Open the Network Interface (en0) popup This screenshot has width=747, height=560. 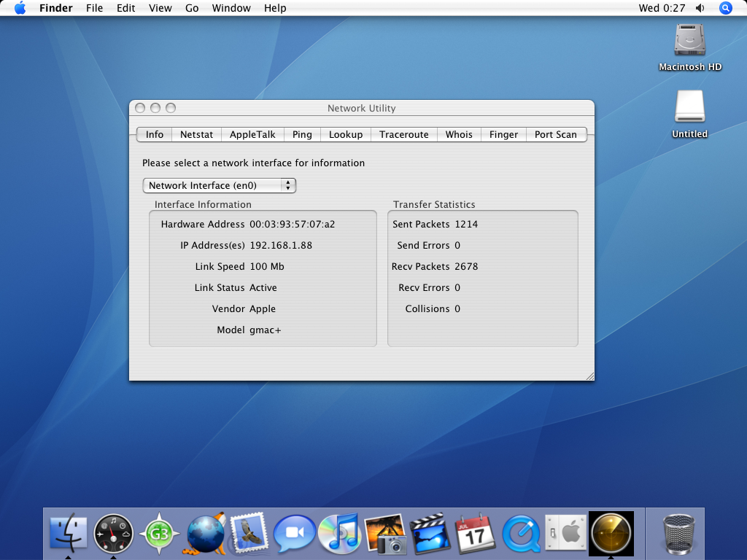tap(220, 186)
